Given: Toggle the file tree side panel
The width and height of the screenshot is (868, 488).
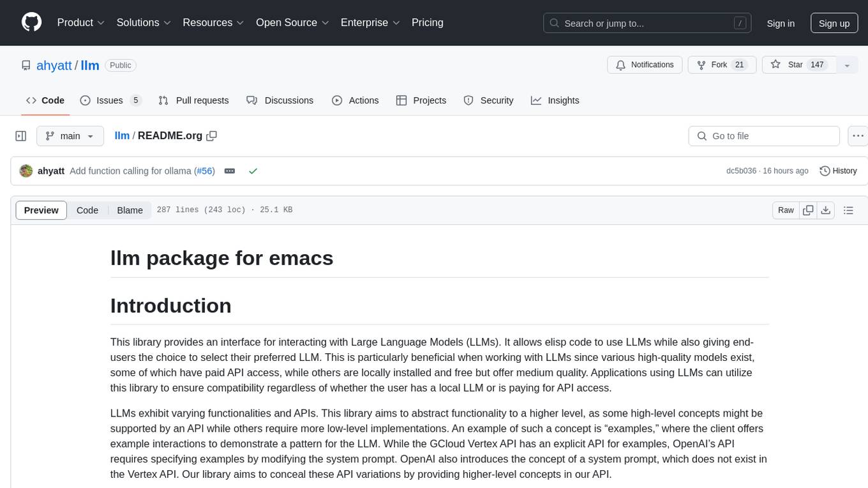Looking at the screenshot, I should pyautogui.click(x=21, y=136).
